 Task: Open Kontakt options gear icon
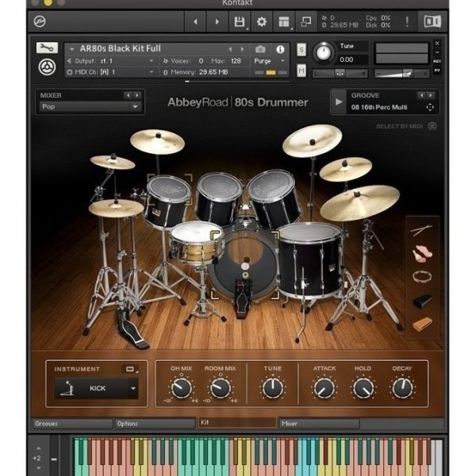[261, 21]
